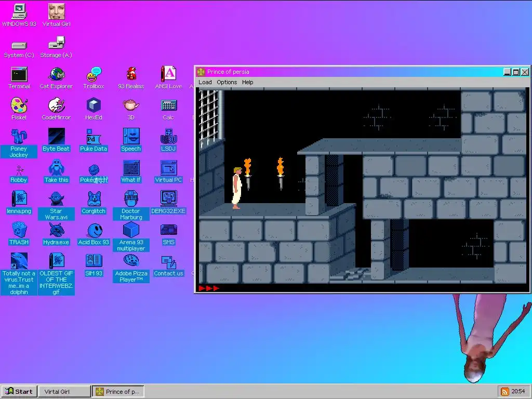Launch the Acid Box 93 smiley icon

tap(94, 234)
